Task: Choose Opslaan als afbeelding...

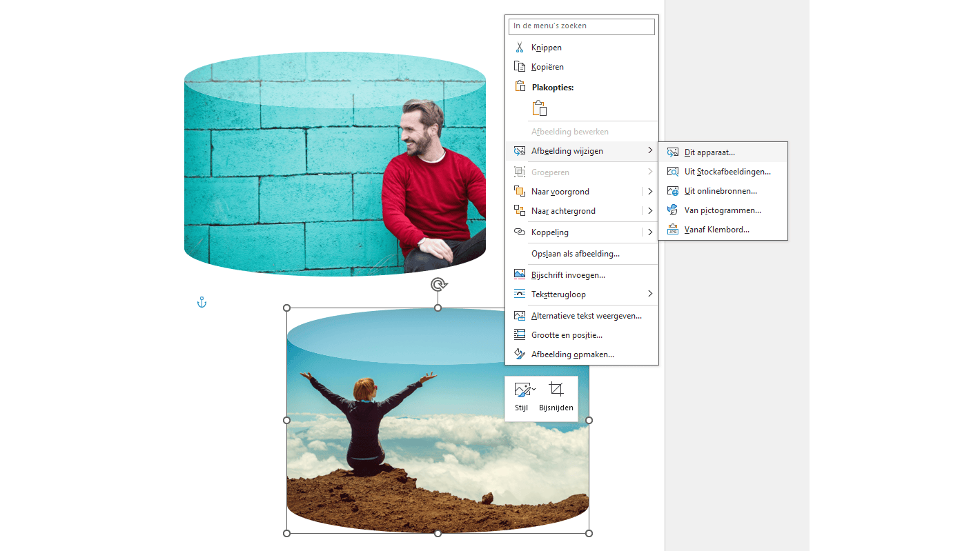Action: tap(581, 254)
